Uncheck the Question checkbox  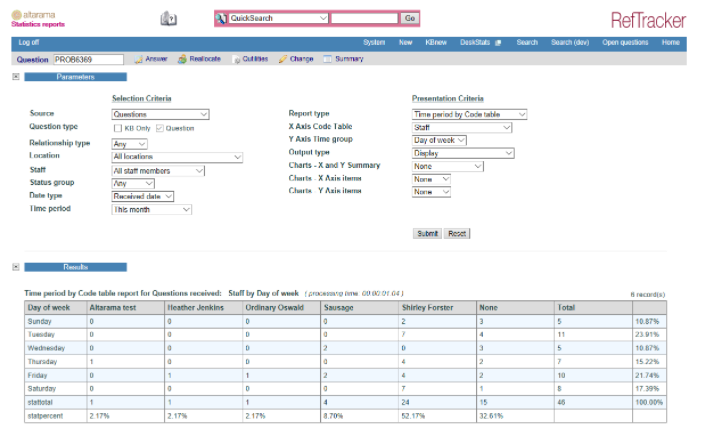(x=159, y=128)
